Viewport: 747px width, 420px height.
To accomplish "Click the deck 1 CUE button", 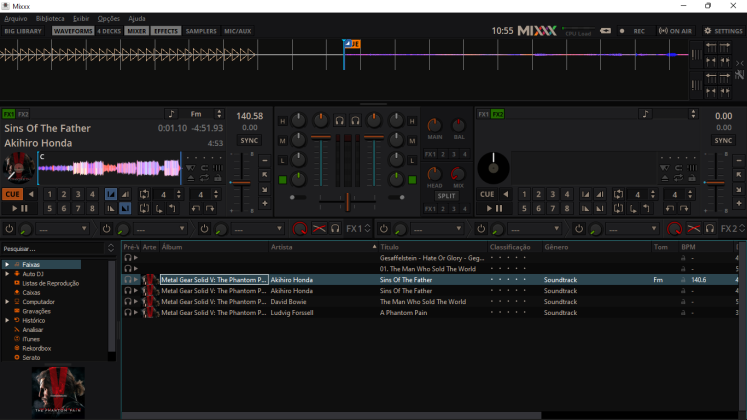I will point(12,194).
